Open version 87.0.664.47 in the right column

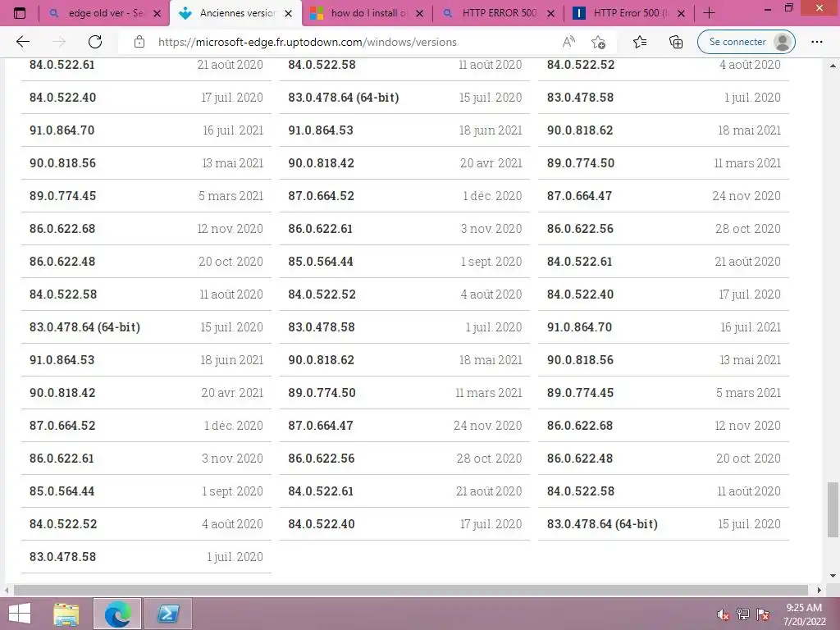(664, 195)
